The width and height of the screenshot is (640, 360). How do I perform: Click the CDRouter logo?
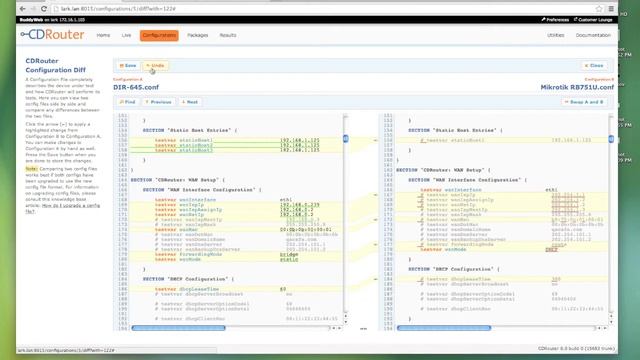[x=53, y=35]
